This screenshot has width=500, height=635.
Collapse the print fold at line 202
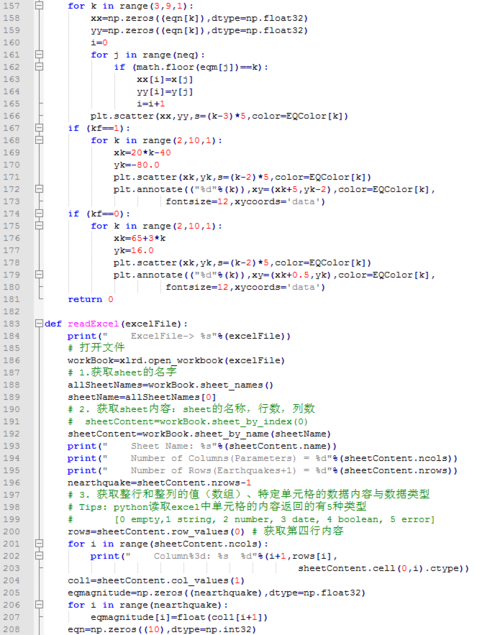tap(39, 555)
